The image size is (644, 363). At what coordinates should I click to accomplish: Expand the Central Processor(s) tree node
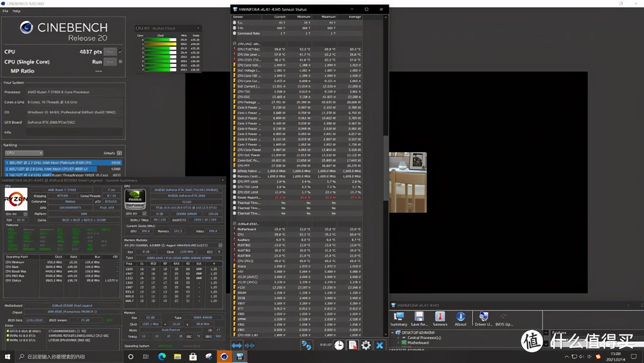tap(398, 338)
